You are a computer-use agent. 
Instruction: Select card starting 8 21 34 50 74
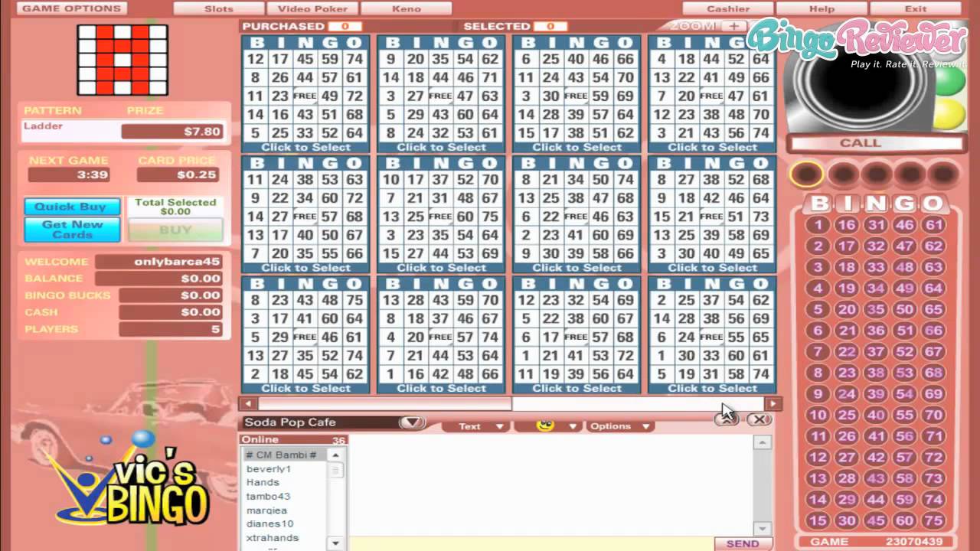pyautogui.click(x=577, y=214)
